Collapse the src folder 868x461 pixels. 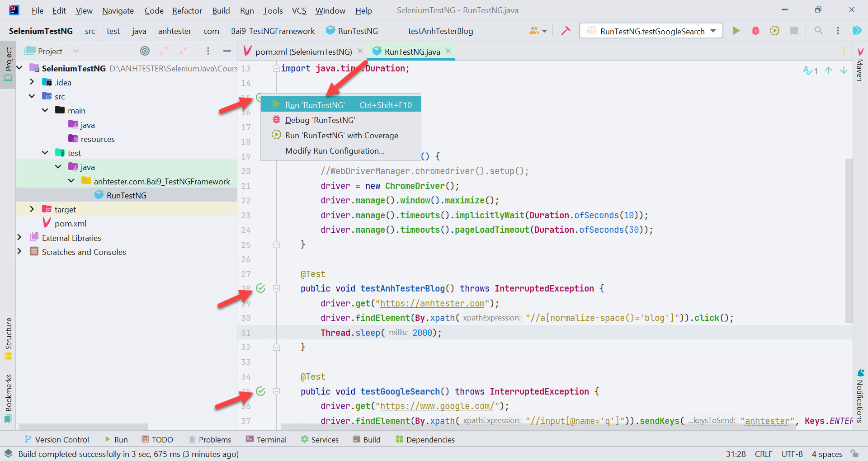tap(32, 96)
